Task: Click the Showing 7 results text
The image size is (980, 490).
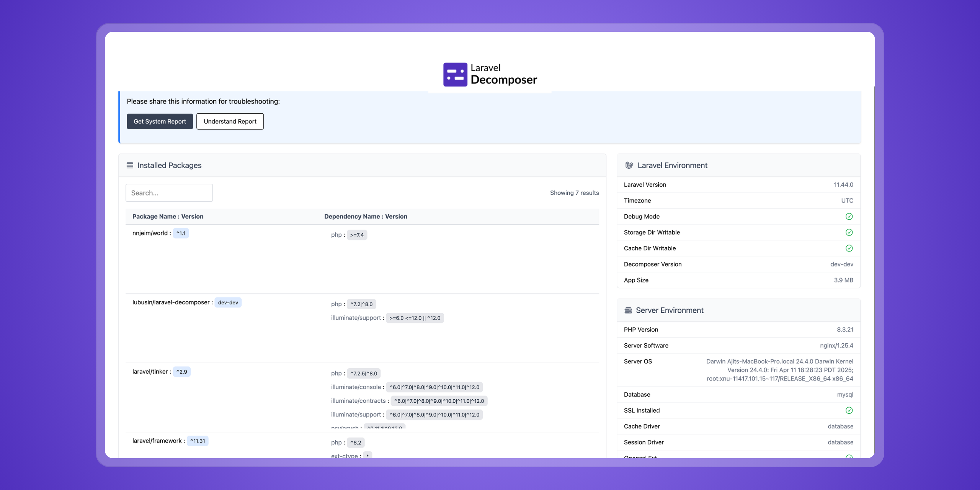Action: pyautogui.click(x=574, y=193)
